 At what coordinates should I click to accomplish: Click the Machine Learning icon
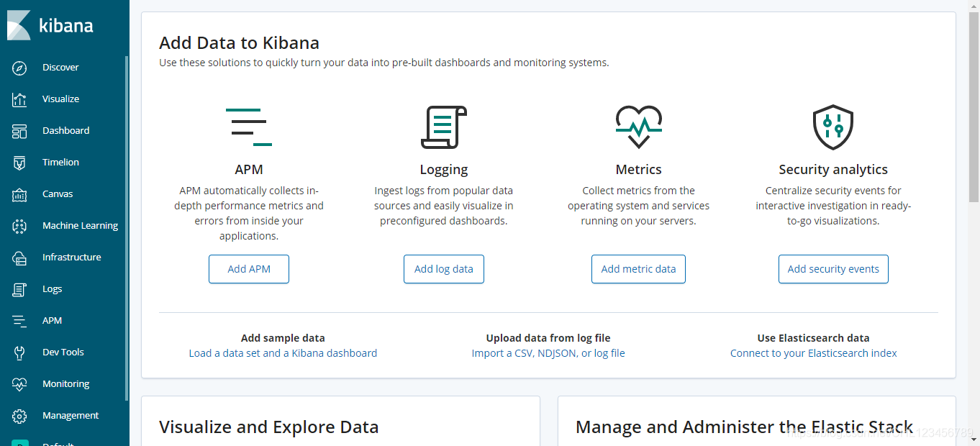19,226
